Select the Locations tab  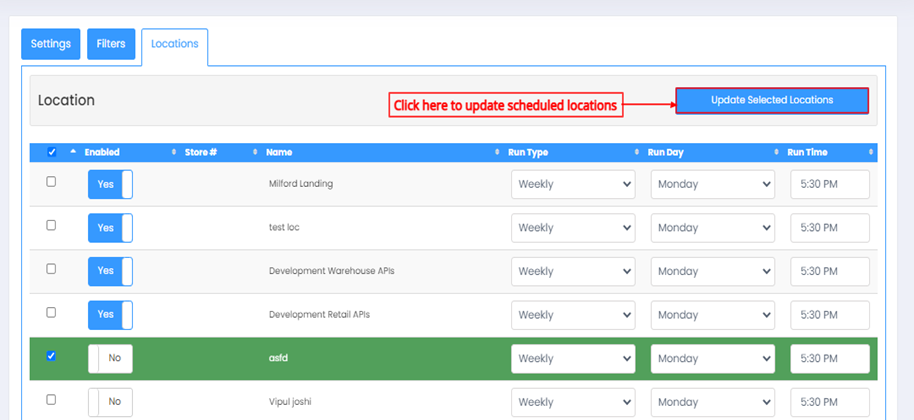174,44
